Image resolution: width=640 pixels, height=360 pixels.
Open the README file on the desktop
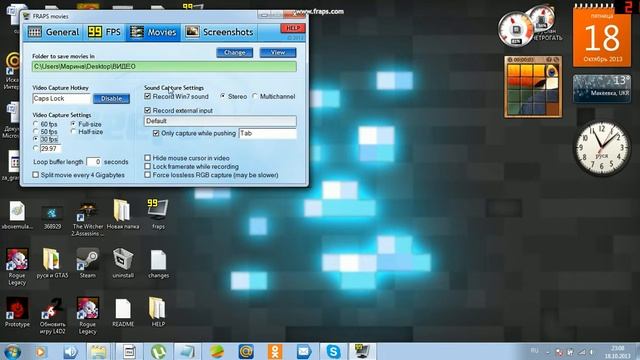coord(123,313)
